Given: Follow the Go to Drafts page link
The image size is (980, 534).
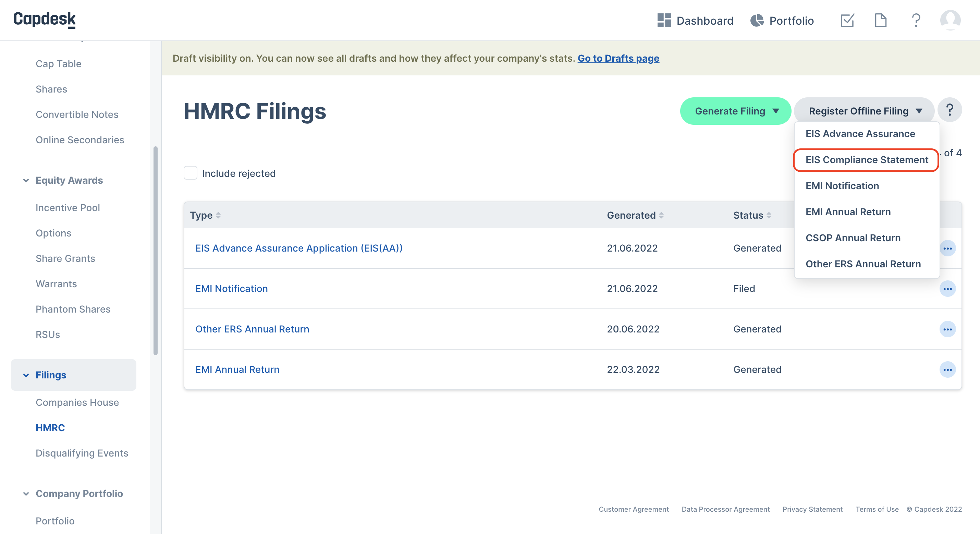Looking at the screenshot, I should tap(618, 58).
